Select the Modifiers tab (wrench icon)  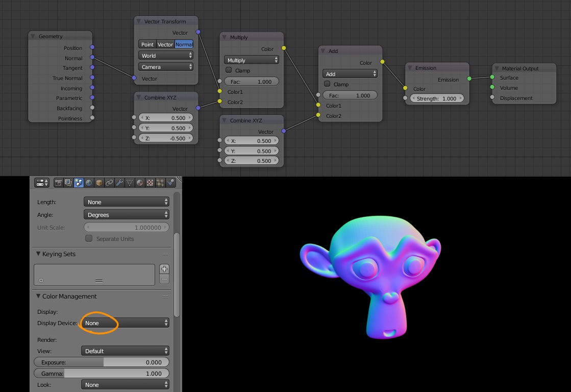tap(119, 182)
